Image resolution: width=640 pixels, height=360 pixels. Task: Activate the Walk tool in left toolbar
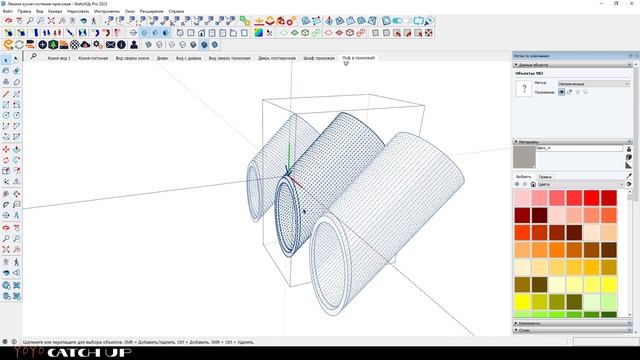click(x=16, y=262)
